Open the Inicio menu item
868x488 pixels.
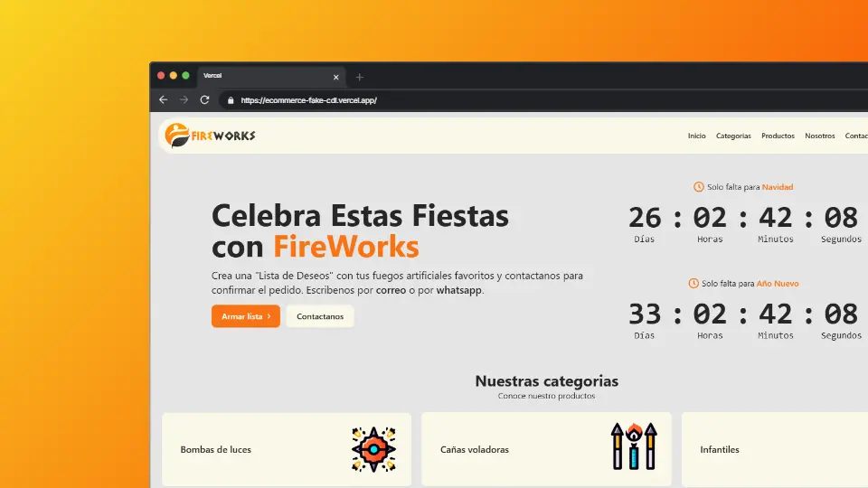696,136
